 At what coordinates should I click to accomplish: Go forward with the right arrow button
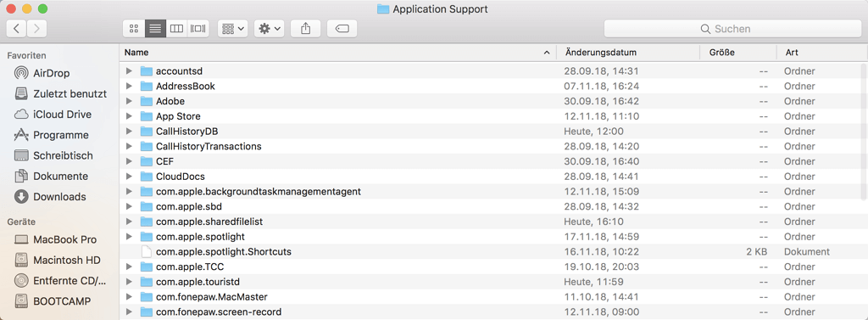[x=36, y=29]
